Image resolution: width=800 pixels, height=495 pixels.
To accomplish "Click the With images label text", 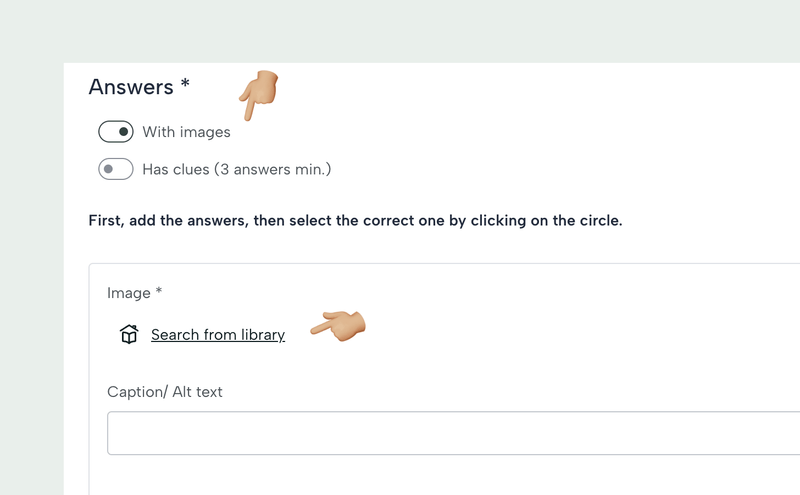I will click(x=186, y=132).
